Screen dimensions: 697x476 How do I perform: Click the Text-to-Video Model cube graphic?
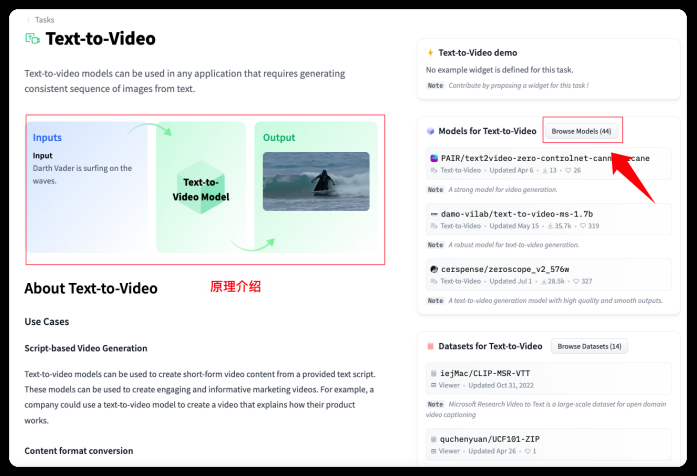pos(201,187)
